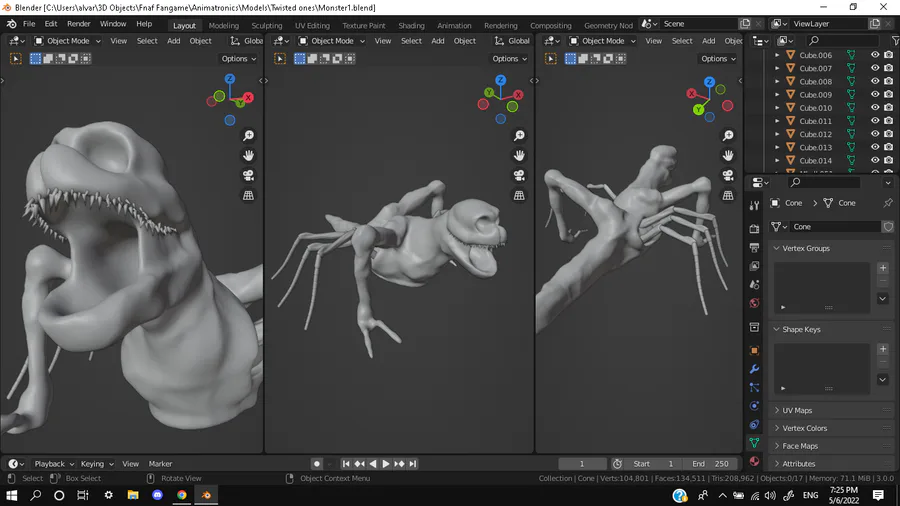Viewport: 900px width, 506px height.
Task: Add a new shape key with plus
Action: tap(883, 349)
